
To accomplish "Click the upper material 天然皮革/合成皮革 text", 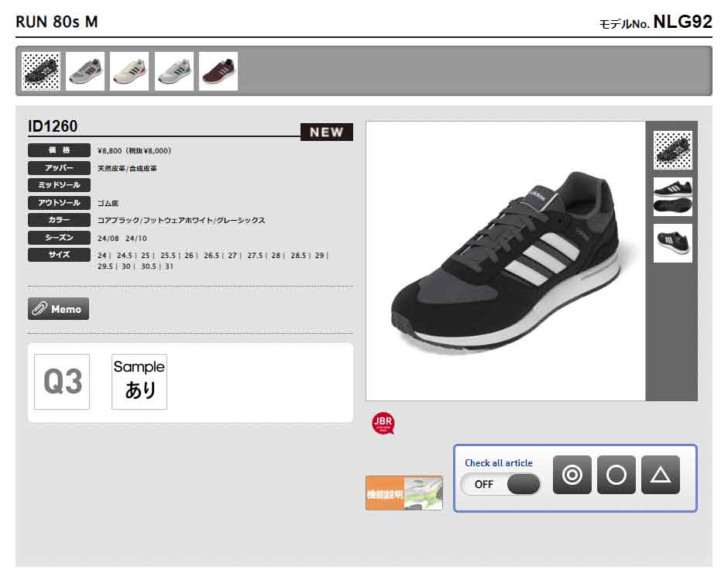I will click(x=127, y=169).
